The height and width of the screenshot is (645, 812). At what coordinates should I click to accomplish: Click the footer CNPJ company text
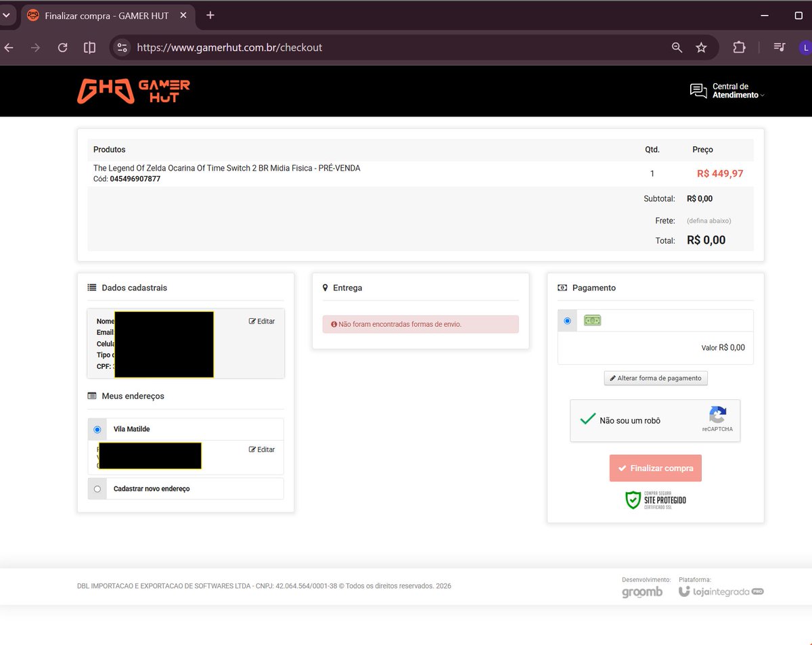264,586
